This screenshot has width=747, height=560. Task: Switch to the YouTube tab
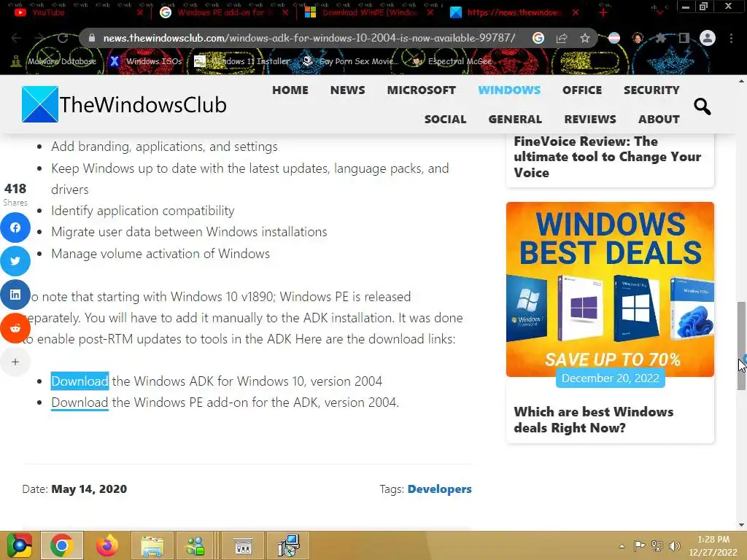76,12
